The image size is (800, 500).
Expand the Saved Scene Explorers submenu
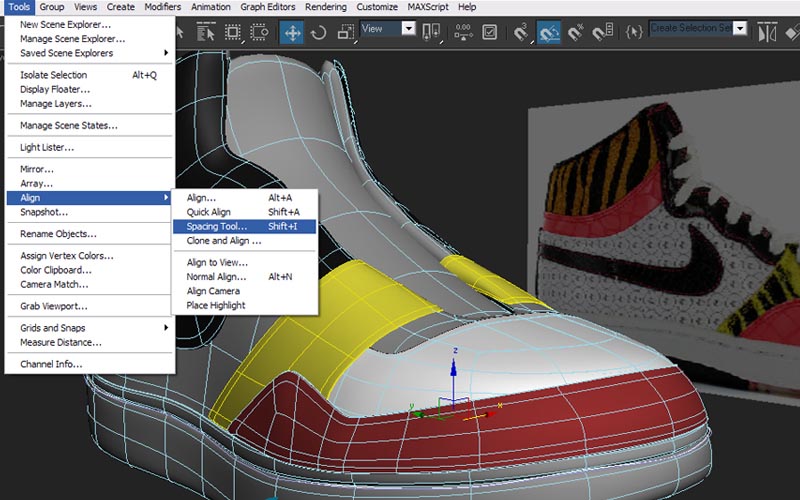90,53
